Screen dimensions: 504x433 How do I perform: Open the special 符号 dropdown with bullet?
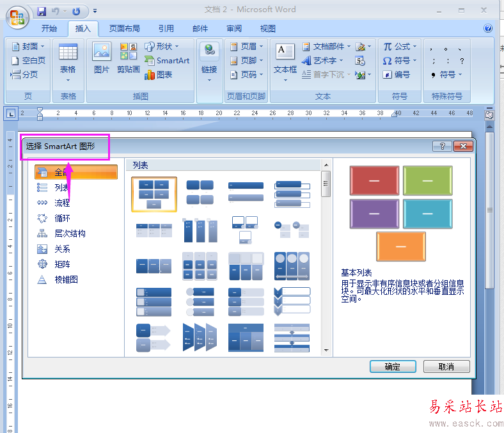446,75
